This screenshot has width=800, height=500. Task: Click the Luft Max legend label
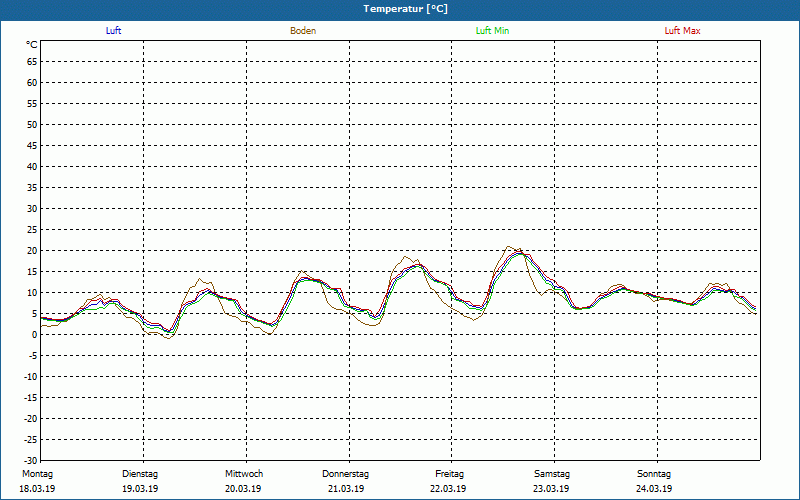pos(682,31)
